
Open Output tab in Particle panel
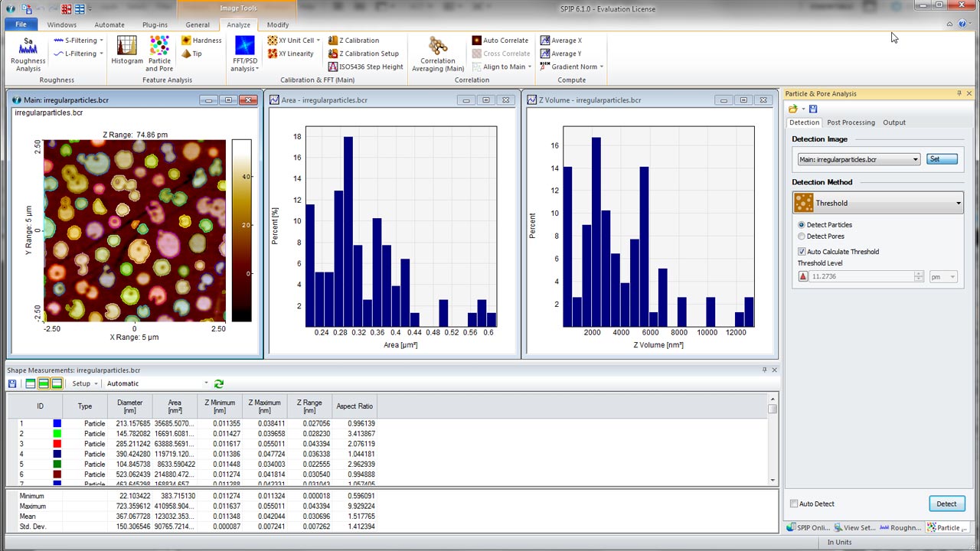(893, 122)
